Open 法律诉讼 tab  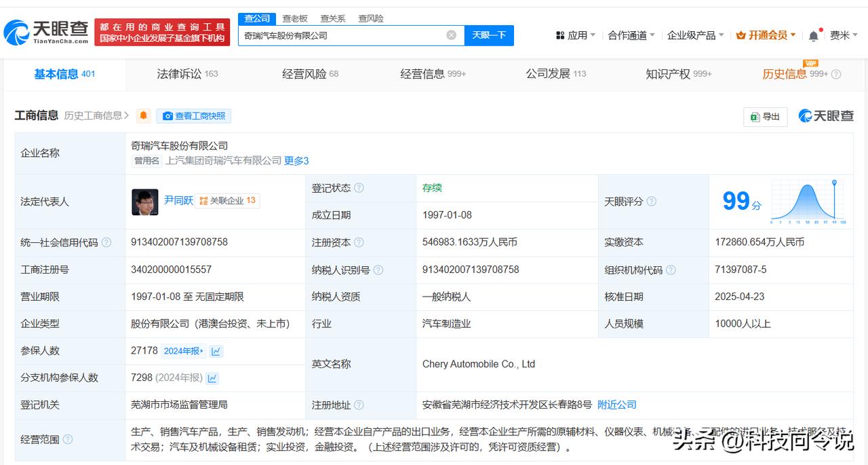(x=187, y=74)
